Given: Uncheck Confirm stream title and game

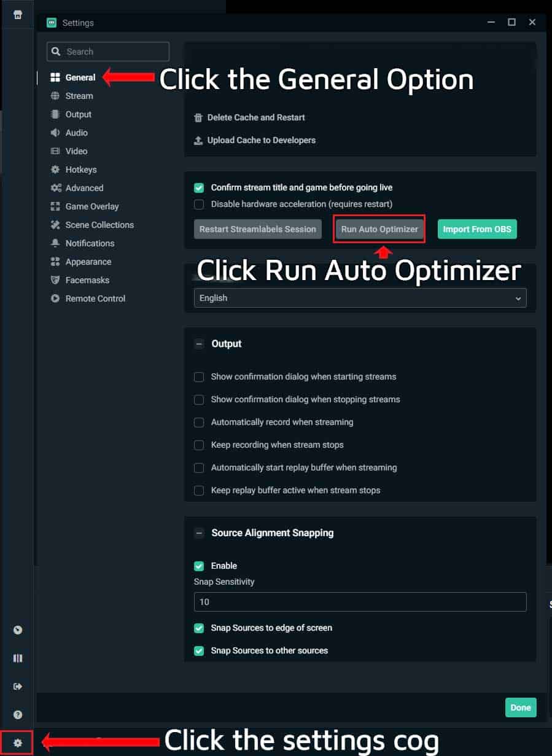Looking at the screenshot, I should (x=199, y=187).
